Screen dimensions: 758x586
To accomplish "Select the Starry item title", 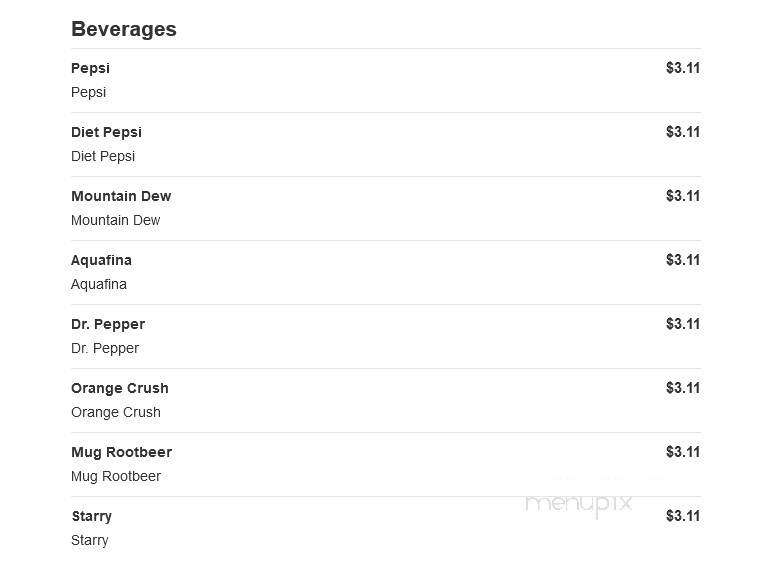I will coord(92,516).
